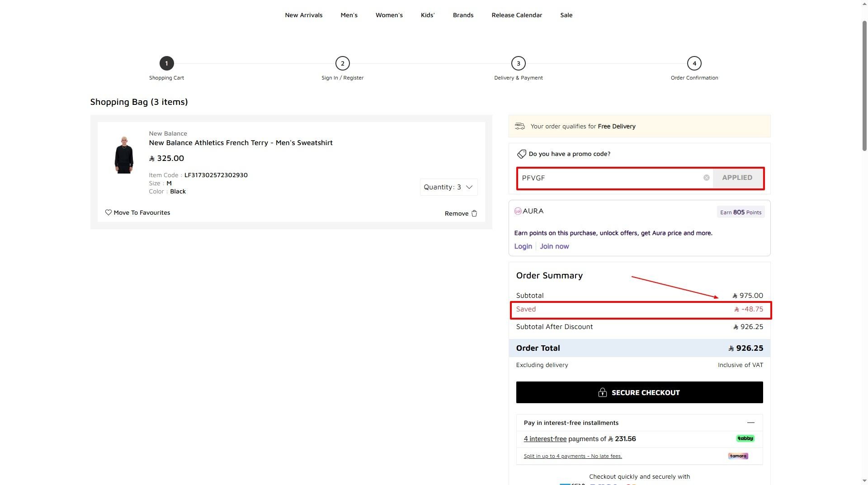The image size is (868, 485).
Task: Click the 4 interest-free payments link
Action: coord(545,439)
